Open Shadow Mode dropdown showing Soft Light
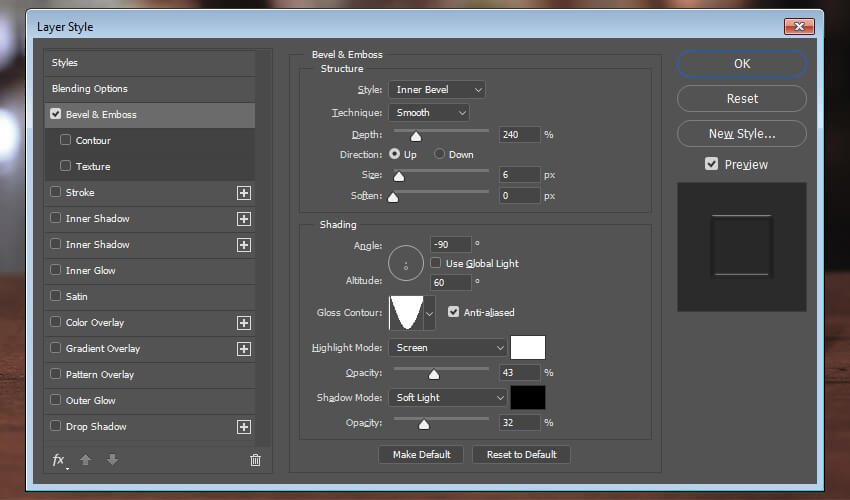The height and width of the screenshot is (500, 850). (447, 398)
